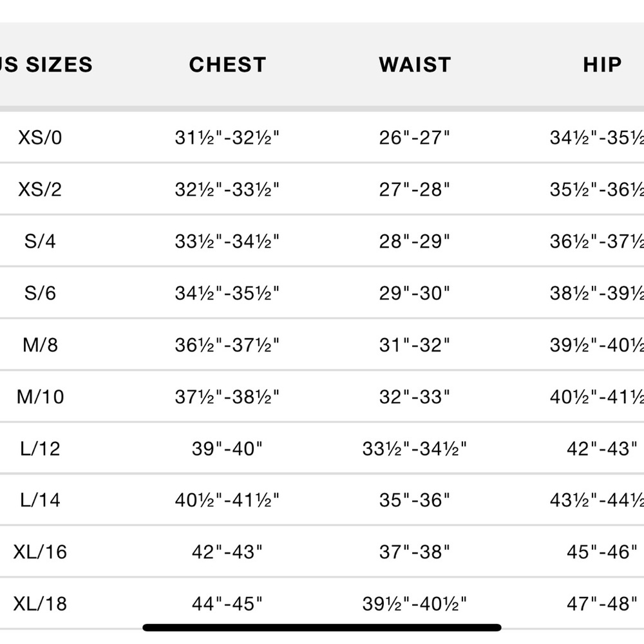
Task: Select the HIP column header
Action: pyautogui.click(x=602, y=65)
